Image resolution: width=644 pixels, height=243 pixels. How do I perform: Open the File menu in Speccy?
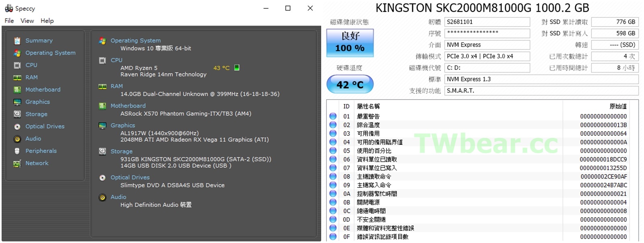[9, 21]
